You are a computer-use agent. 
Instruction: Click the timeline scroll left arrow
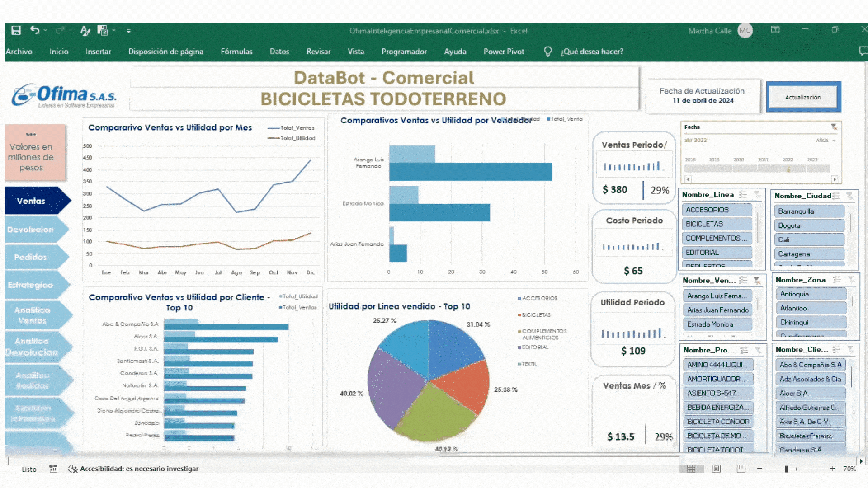[688, 179]
